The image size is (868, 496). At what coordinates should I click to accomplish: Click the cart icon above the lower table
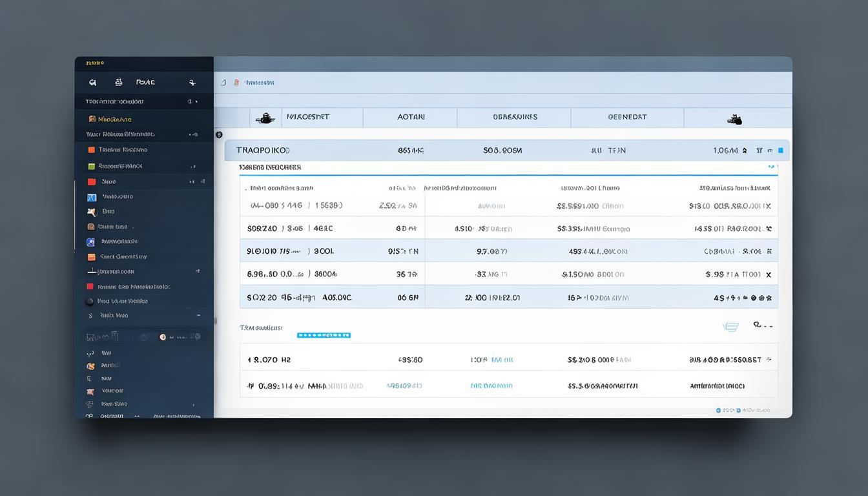pyautogui.click(x=730, y=327)
